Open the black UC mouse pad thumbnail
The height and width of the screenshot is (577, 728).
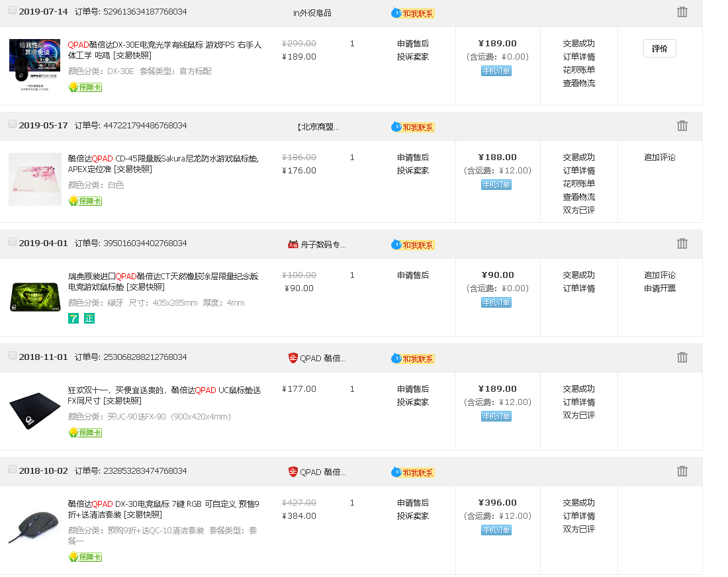click(35, 410)
